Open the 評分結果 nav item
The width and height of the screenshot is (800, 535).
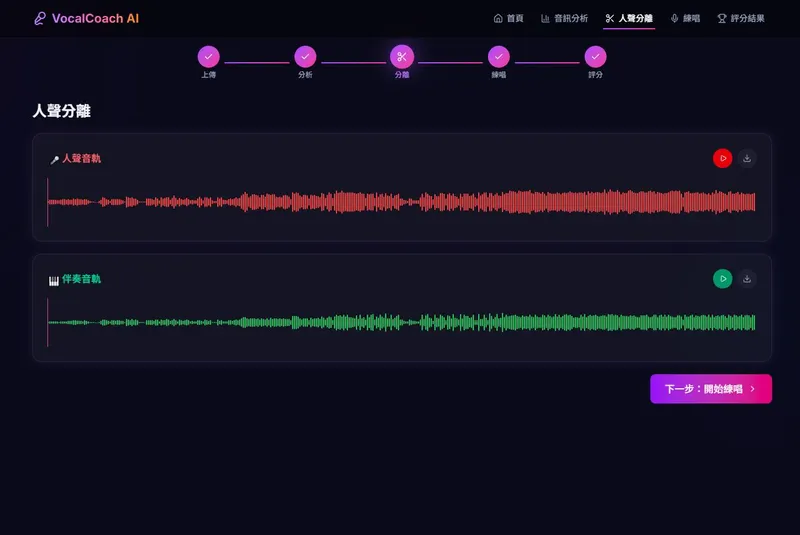click(741, 18)
